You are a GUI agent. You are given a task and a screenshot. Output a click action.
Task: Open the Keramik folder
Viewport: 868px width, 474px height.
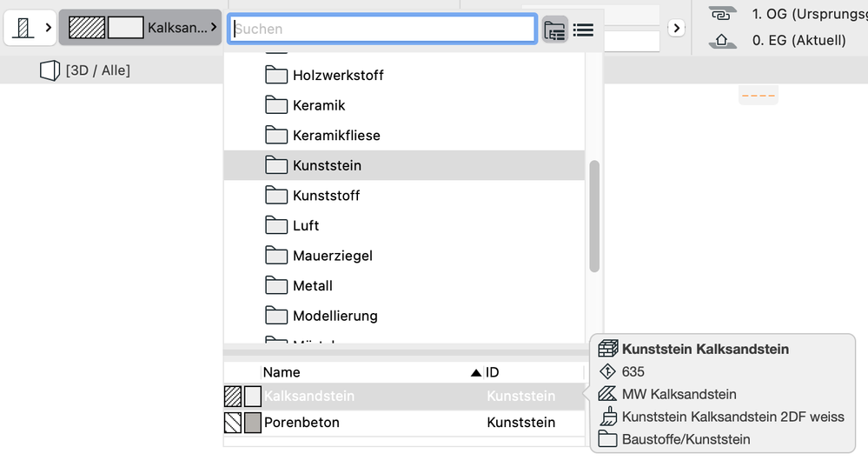[x=319, y=105]
